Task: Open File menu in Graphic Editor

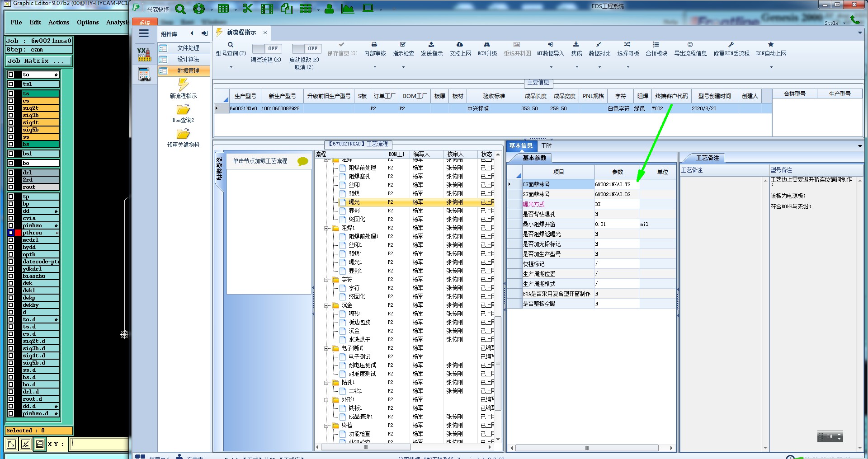Action: [16, 22]
